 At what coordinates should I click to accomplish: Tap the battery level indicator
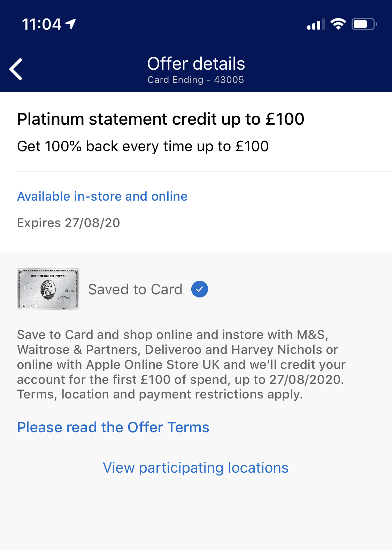(364, 24)
